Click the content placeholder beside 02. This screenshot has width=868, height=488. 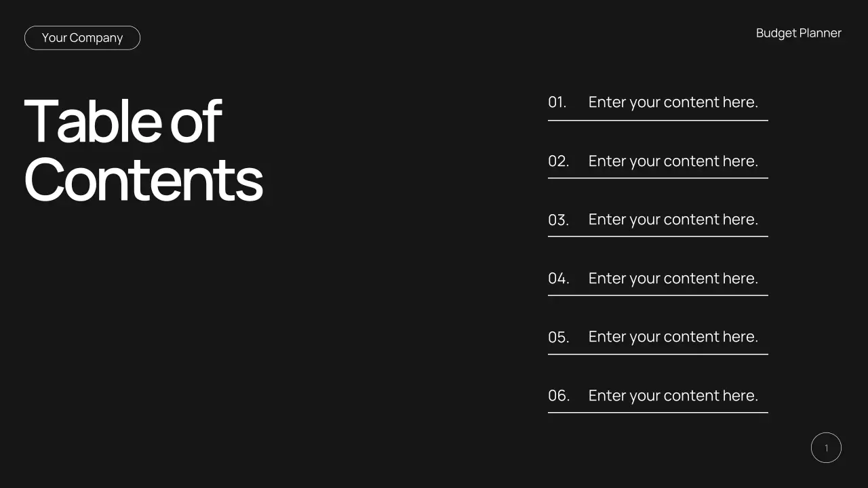tap(673, 161)
